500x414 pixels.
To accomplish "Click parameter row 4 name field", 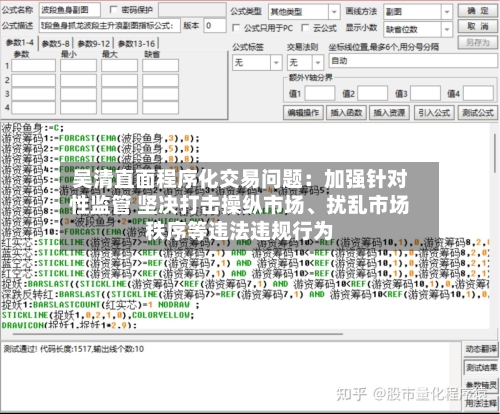I will click(x=33, y=108).
